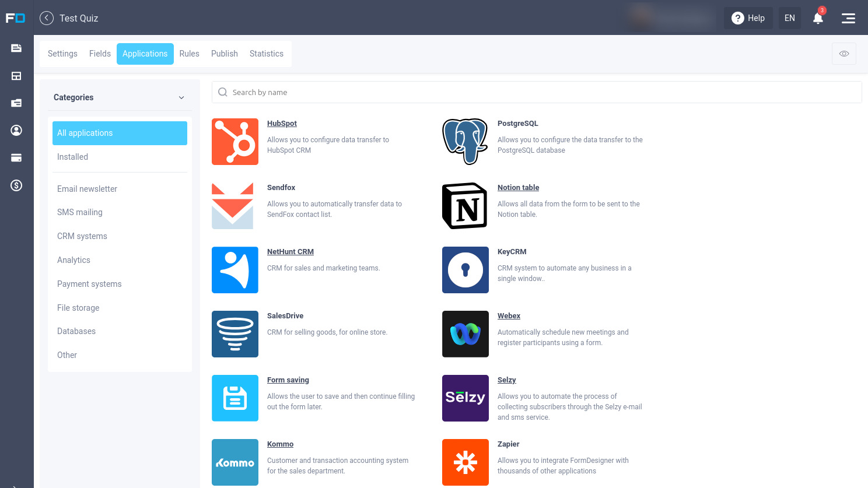This screenshot has height=488, width=868.
Task: Click the Zapier orange icon
Action: [466, 462]
